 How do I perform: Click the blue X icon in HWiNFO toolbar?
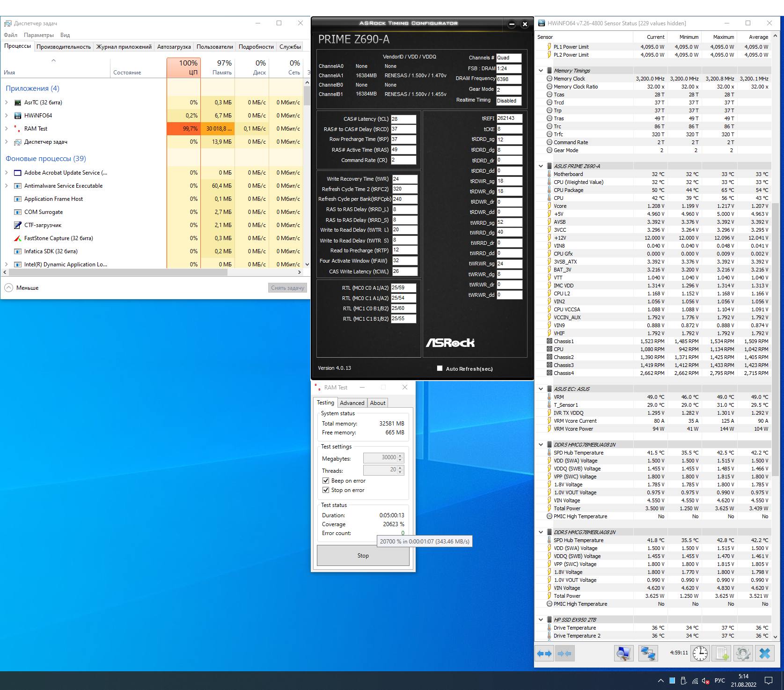click(x=765, y=653)
